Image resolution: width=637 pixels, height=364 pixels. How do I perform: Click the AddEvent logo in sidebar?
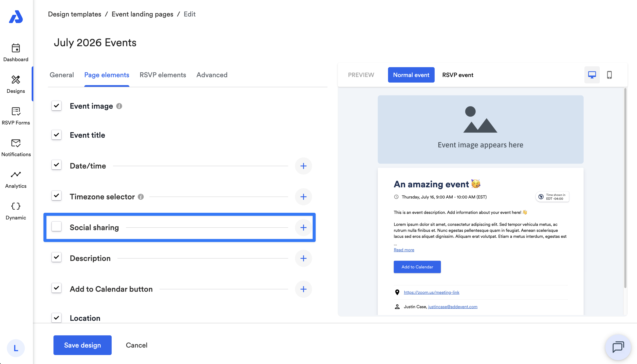click(16, 17)
